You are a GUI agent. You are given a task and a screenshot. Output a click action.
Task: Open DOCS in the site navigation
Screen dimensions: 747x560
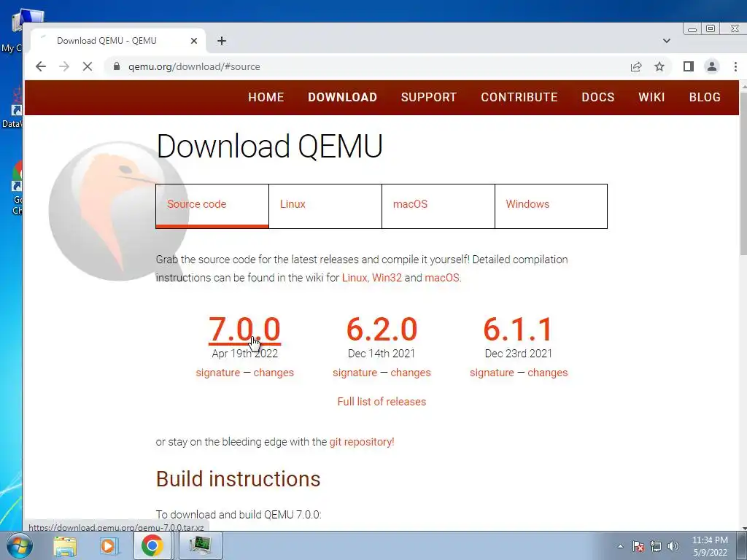pos(598,97)
